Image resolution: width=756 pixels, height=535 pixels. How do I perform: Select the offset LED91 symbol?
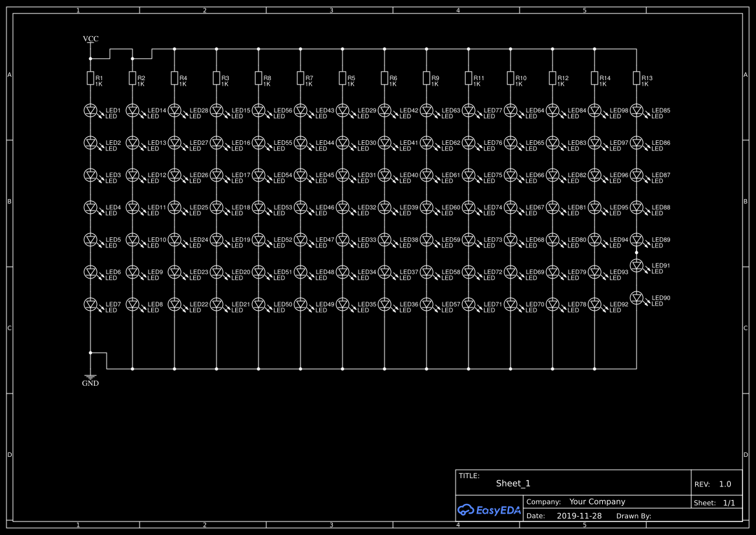[x=637, y=264]
